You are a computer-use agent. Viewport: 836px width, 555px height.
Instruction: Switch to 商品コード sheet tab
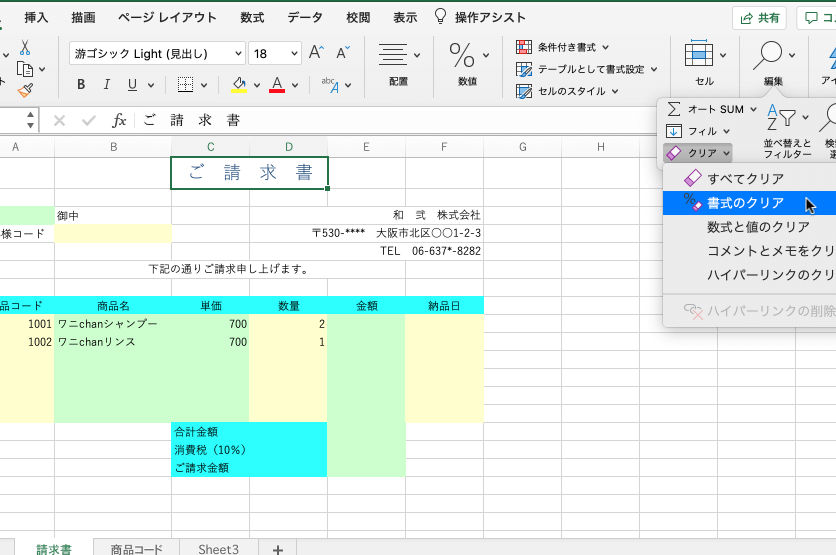[x=136, y=549]
